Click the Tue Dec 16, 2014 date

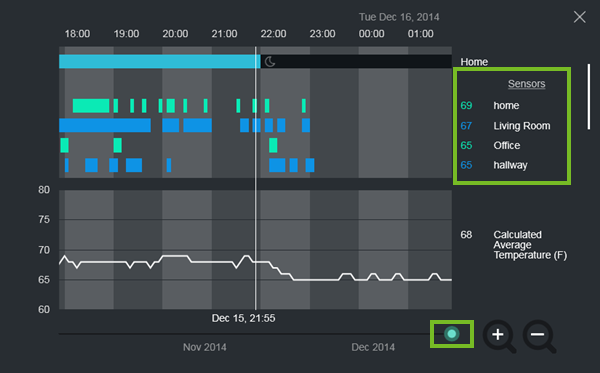(x=399, y=17)
